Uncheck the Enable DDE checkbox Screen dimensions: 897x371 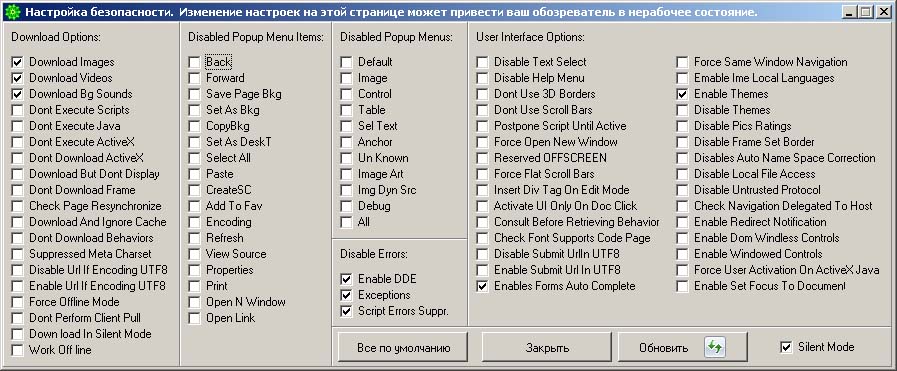click(346, 280)
